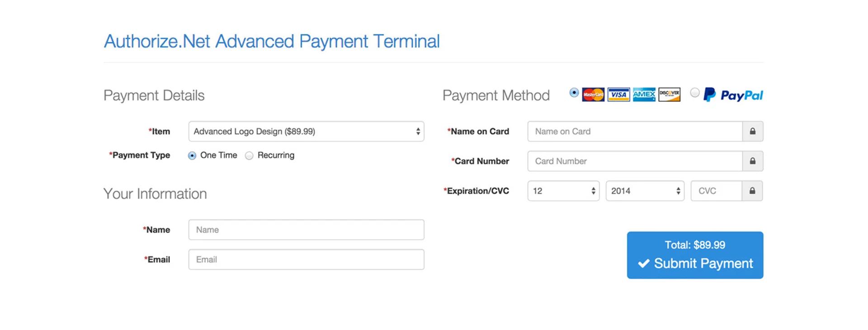Focus the Email input field
This screenshot has height=330, width=868.
click(x=306, y=259)
